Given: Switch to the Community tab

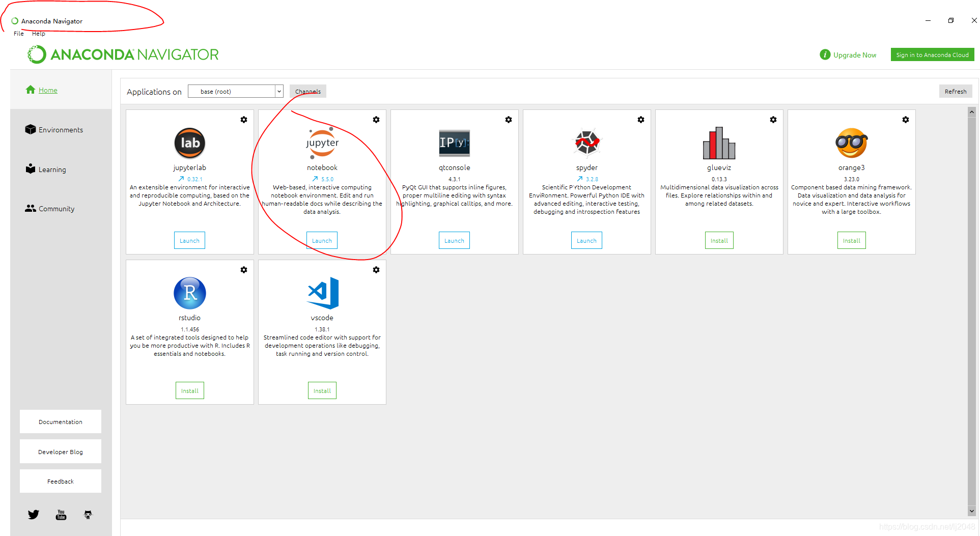Looking at the screenshot, I should coord(50,209).
